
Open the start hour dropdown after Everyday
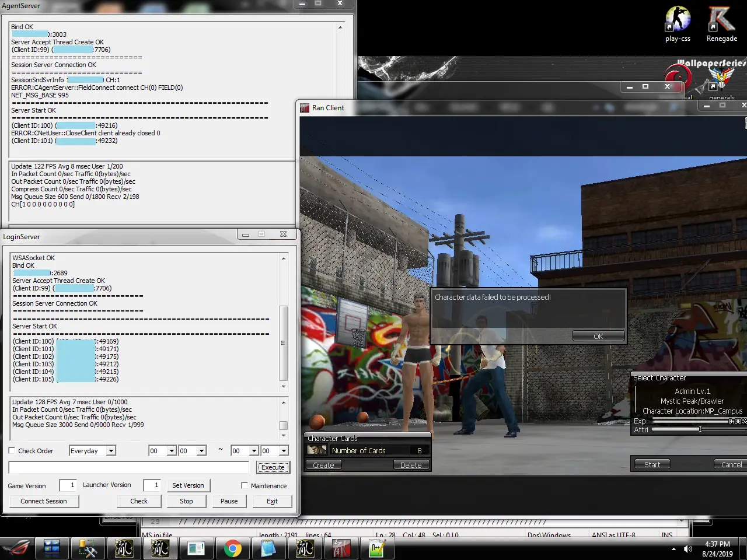[x=162, y=451]
